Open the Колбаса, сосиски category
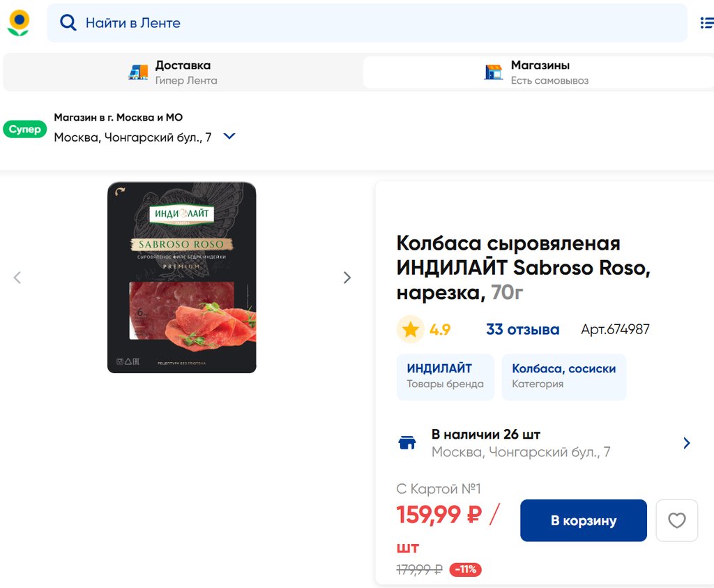This screenshot has height=588, width=714. click(563, 377)
